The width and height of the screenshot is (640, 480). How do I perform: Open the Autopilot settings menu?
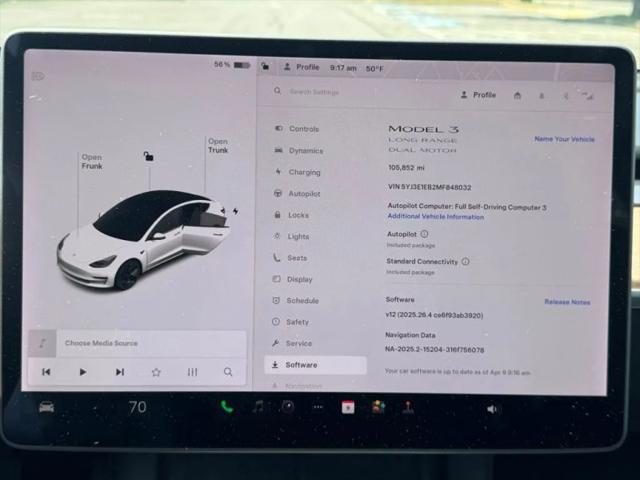click(x=297, y=193)
